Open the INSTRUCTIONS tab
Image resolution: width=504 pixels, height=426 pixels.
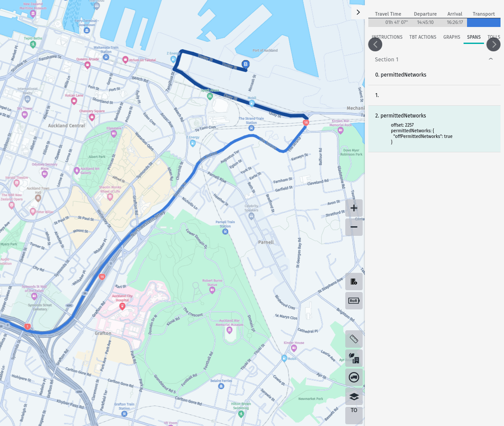click(387, 37)
